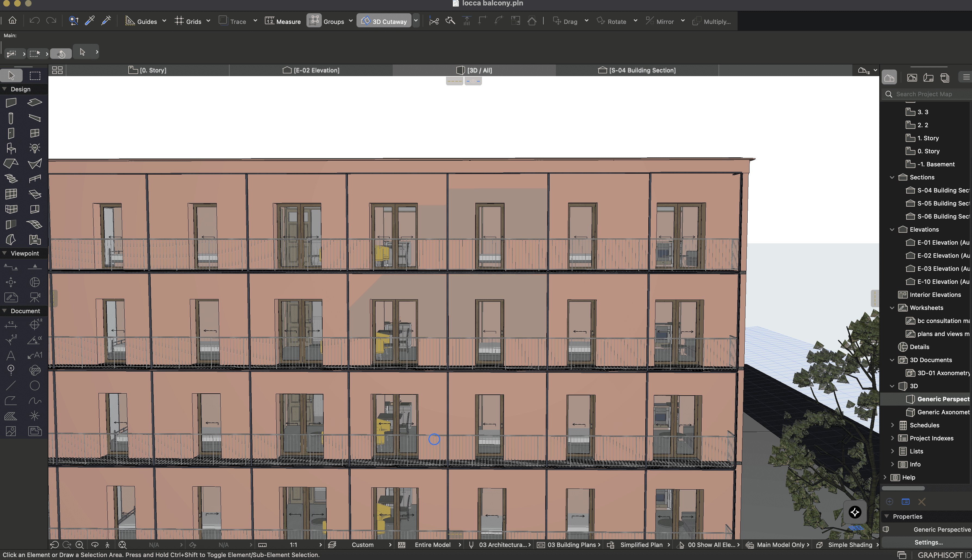Select the Lamp tool icon
The image size is (972, 560).
point(35,148)
